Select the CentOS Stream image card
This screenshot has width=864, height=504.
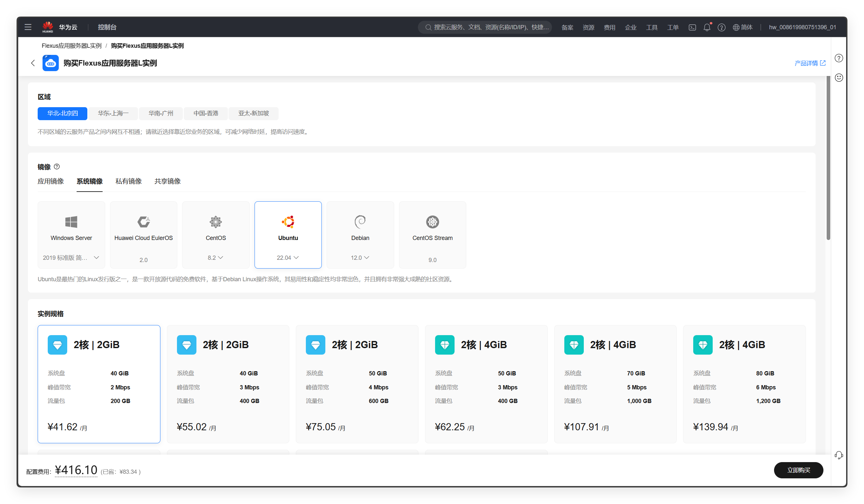pyautogui.click(x=433, y=235)
